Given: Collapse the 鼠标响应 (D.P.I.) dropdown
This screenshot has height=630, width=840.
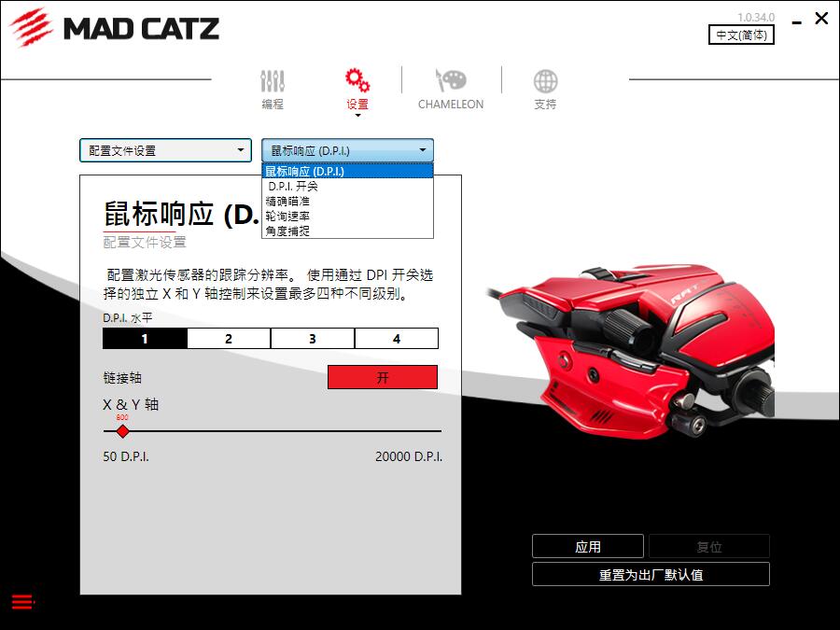Looking at the screenshot, I should 346,149.
